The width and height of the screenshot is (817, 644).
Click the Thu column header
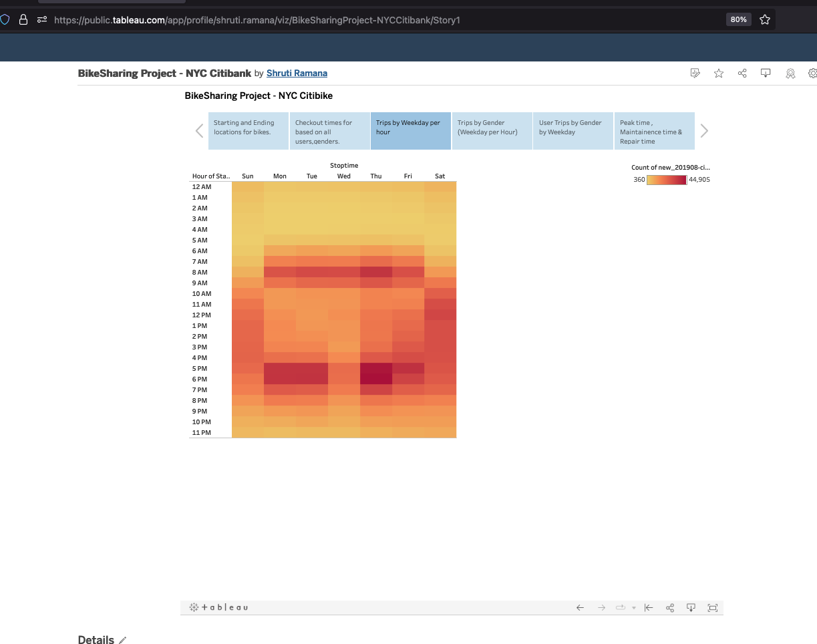coord(376,176)
